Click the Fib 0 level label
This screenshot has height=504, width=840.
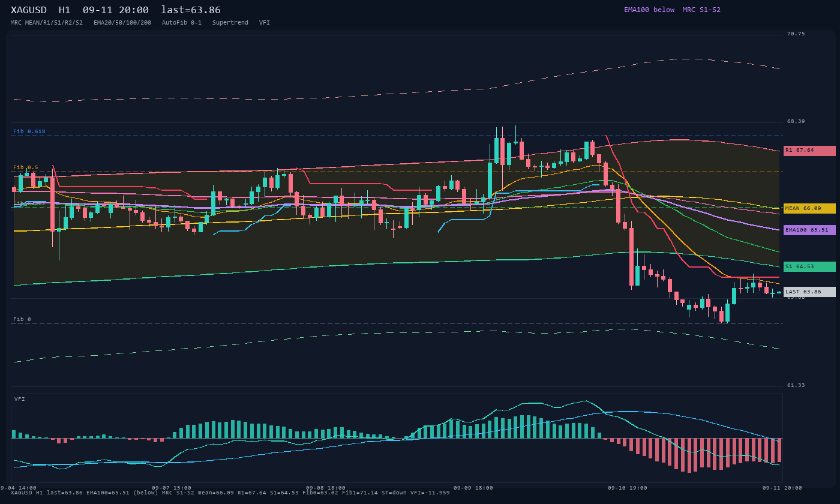point(22,319)
